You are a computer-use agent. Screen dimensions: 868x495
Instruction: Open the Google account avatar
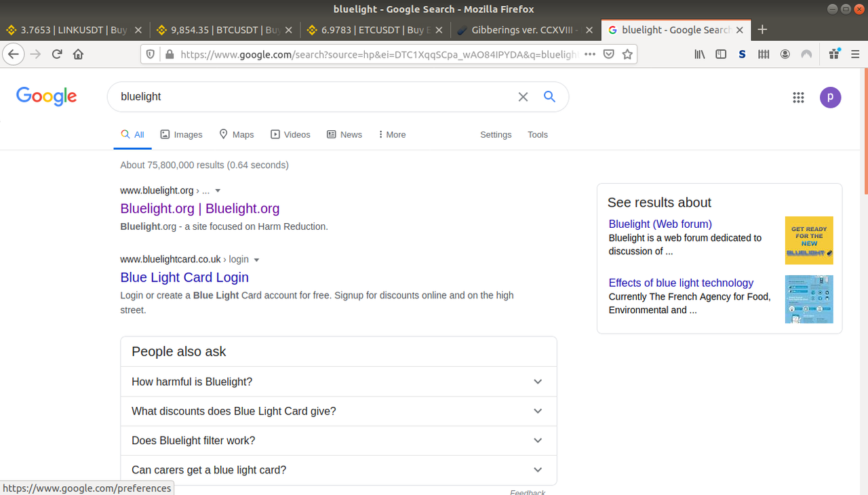pos(831,97)
